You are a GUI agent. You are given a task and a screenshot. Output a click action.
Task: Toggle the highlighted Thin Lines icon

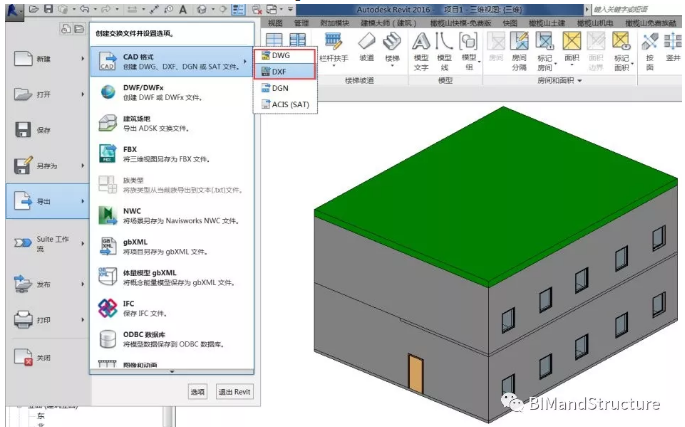click(x=238, y=9)
